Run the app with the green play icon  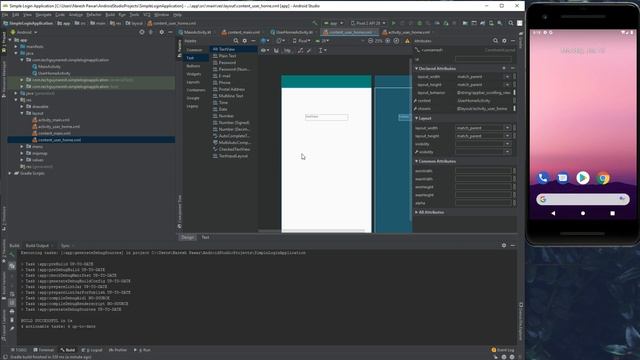tap(393, 23)
